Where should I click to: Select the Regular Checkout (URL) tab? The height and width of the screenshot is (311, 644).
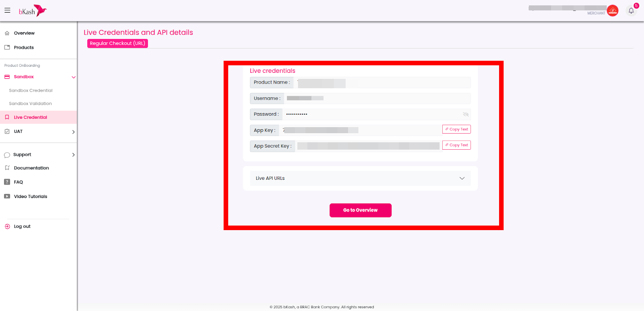(118, 43)
